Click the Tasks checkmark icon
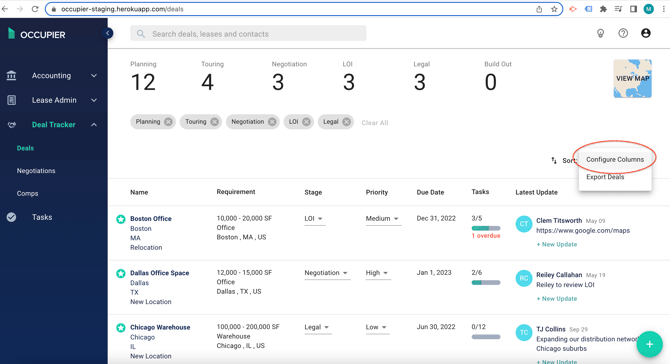 coord(12,217)
